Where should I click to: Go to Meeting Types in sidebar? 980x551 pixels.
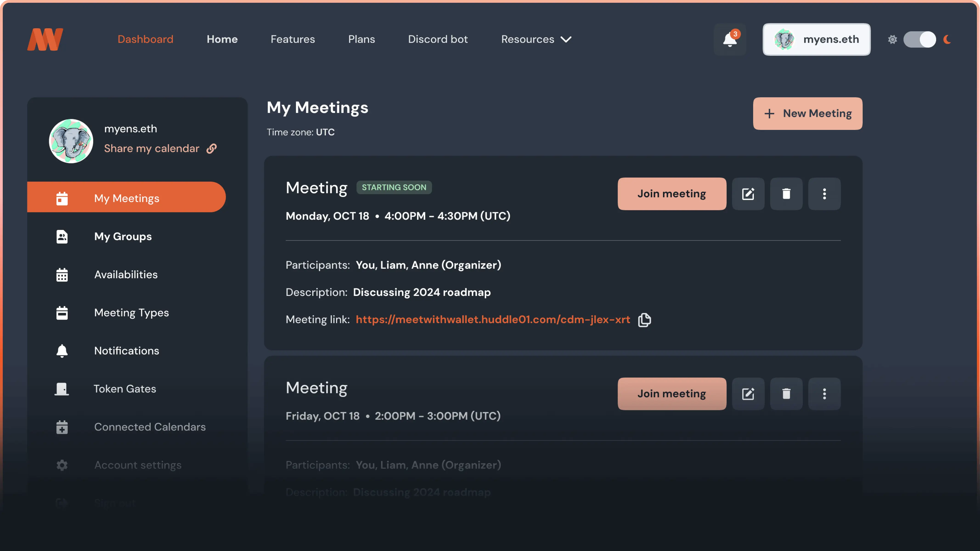pyautogui.click(x=131, y=312)
